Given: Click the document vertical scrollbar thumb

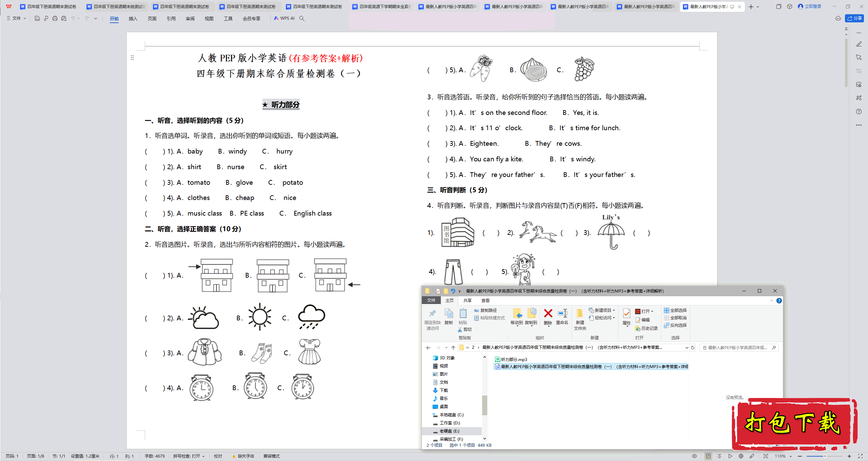Looking at the screenshot, I should (x=847, y=63).
